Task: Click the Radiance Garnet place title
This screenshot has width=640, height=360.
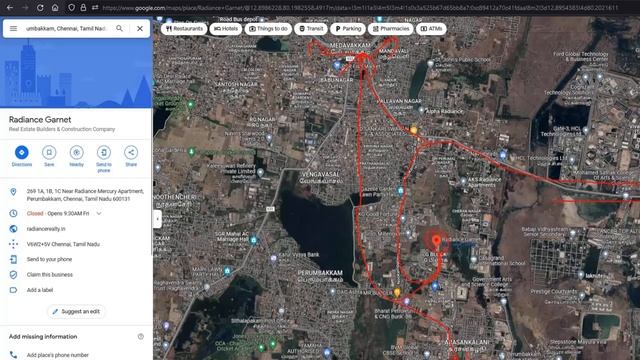Action: 40,120
